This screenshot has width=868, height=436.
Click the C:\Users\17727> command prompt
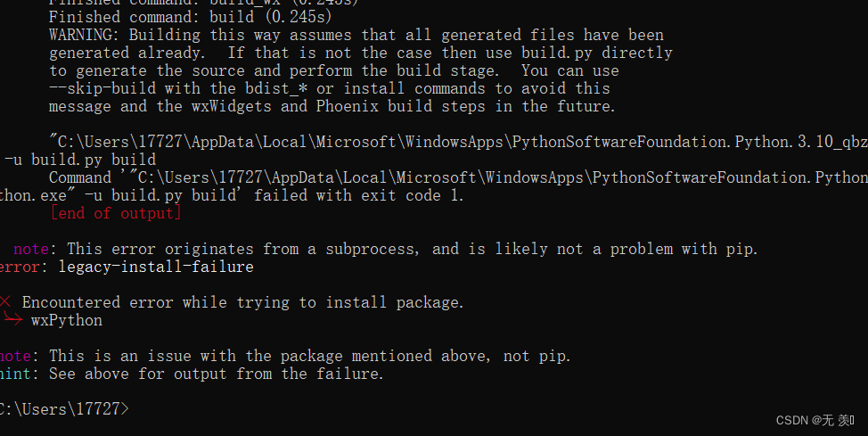click(64, 409)
